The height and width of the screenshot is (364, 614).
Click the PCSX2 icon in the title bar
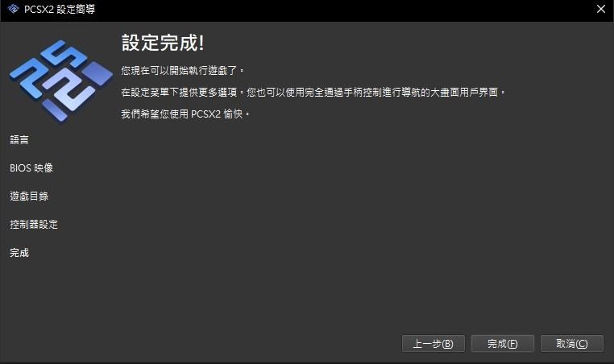pos(14,9)
